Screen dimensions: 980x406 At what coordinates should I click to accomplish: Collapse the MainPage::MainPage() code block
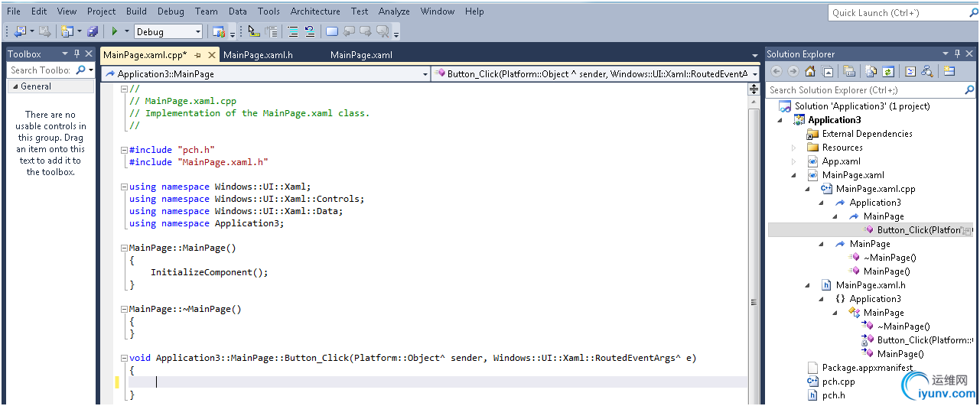coord(125,248)
